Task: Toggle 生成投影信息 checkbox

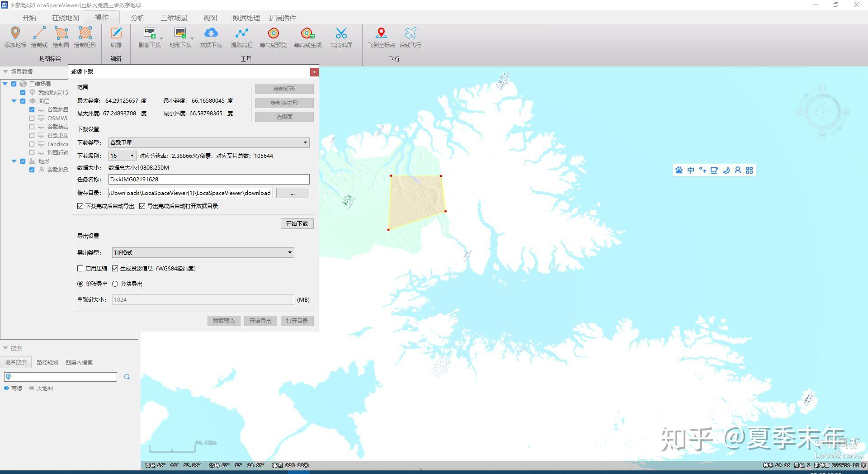Action: tap(115, 268)
